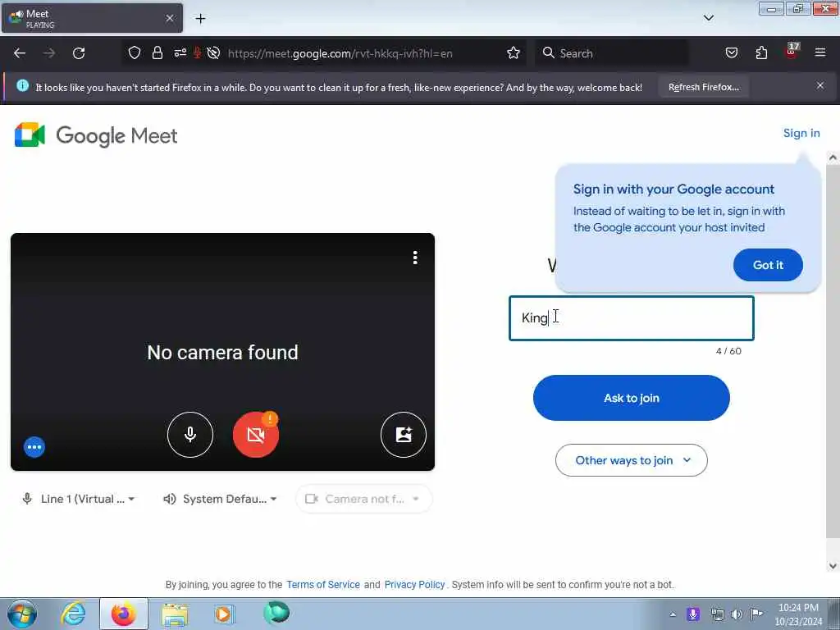Click page scrollbar down arrow
The image size is (840, 630).
pyautogui.click(x=833, y=566)
